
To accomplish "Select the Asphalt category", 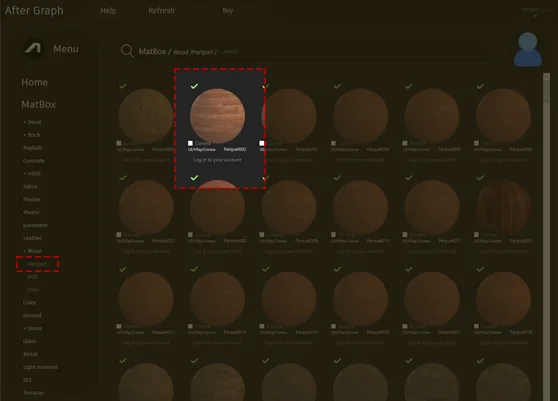I will [33, 148].
